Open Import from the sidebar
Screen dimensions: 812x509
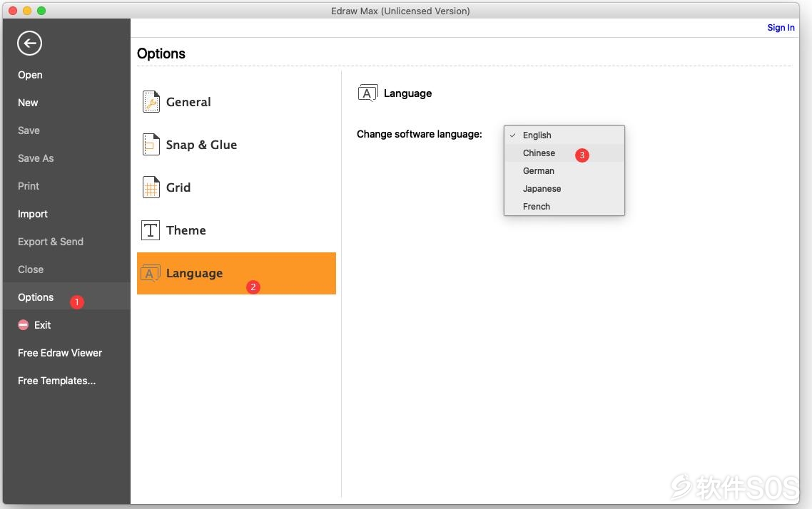click(x=66, y=214)
